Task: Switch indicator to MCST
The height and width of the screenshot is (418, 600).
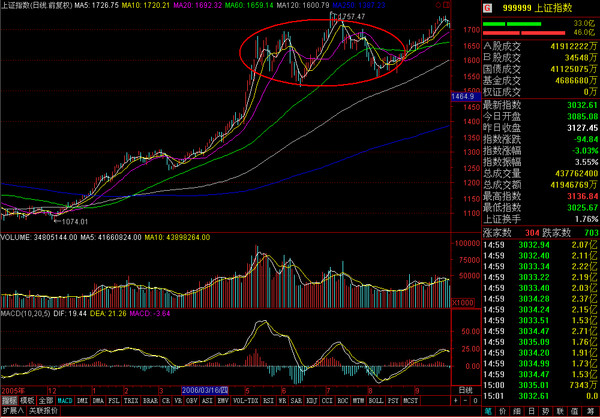Action: click(x=411, y=401)
